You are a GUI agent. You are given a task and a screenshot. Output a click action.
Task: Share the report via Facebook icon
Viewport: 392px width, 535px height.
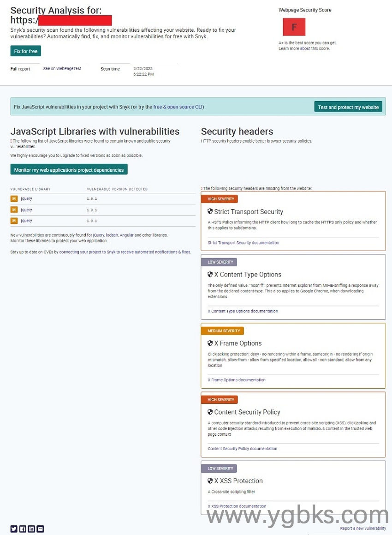tap(23, 529)
